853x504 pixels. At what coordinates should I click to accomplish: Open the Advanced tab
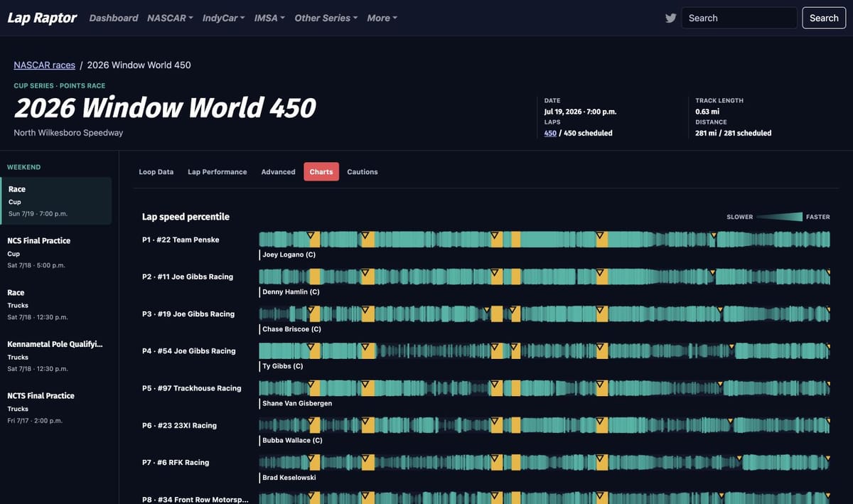point(278,172)
